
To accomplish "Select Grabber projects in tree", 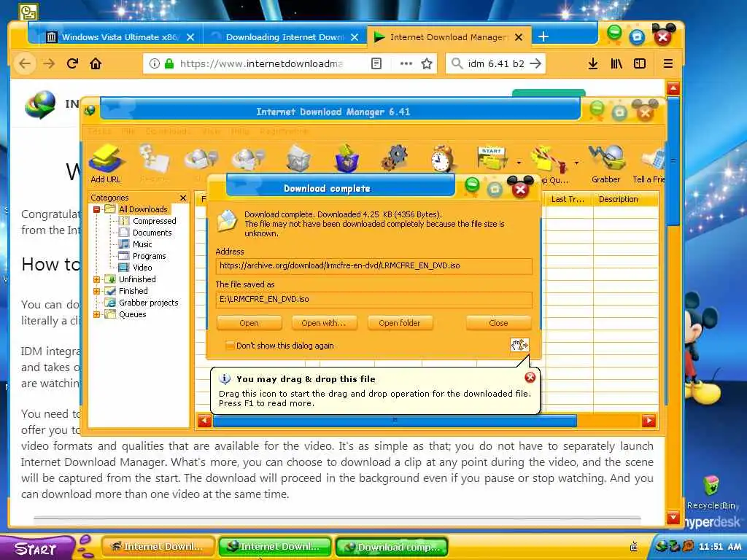I will (148, 303).
